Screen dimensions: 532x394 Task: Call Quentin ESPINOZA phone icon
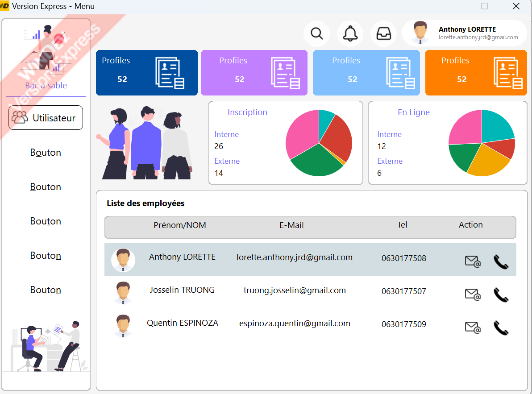click(x=501, y=328)
